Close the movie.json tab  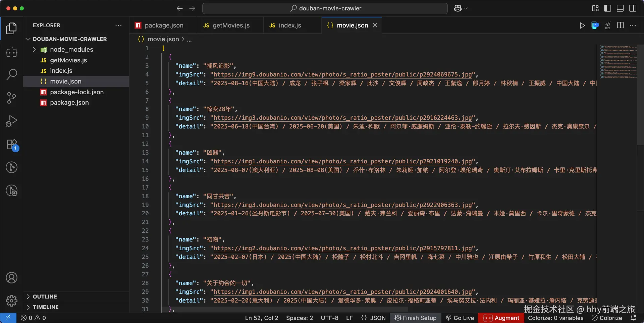click(x=375, y=25)
